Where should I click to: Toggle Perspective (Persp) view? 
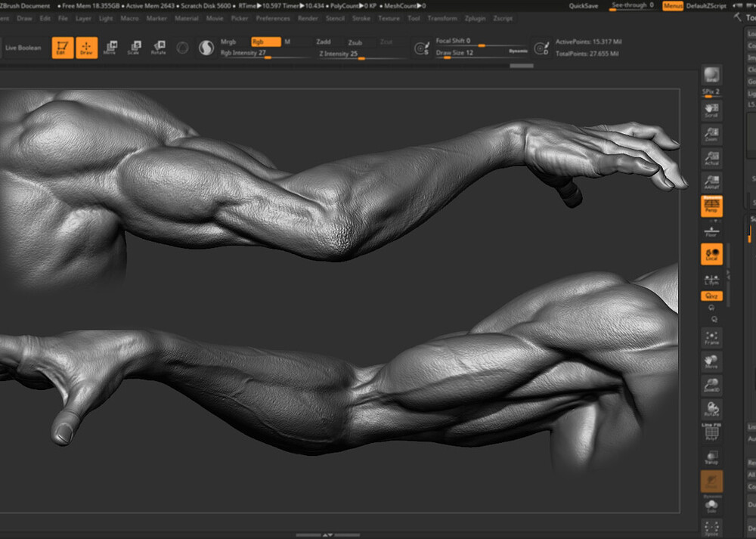(x=711, y=206)
